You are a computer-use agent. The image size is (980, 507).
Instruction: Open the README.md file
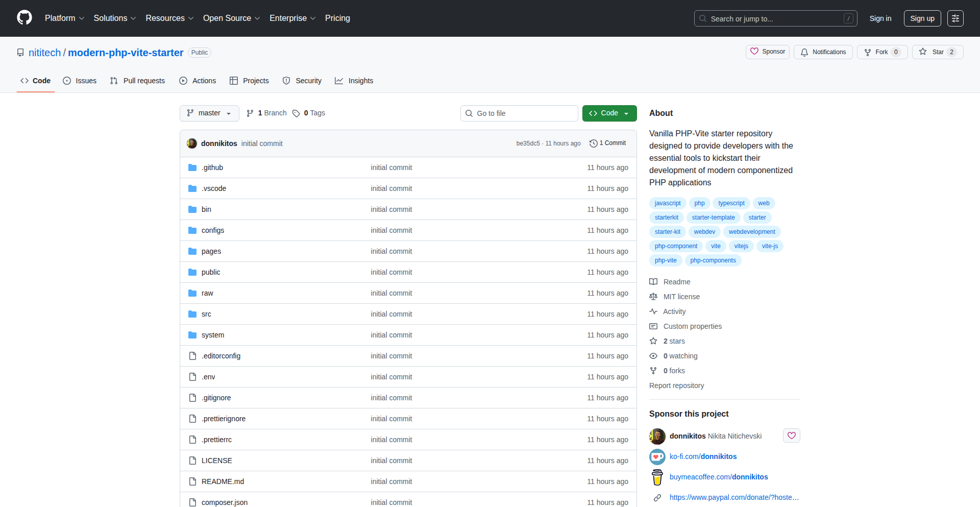[x=223, y=481]
